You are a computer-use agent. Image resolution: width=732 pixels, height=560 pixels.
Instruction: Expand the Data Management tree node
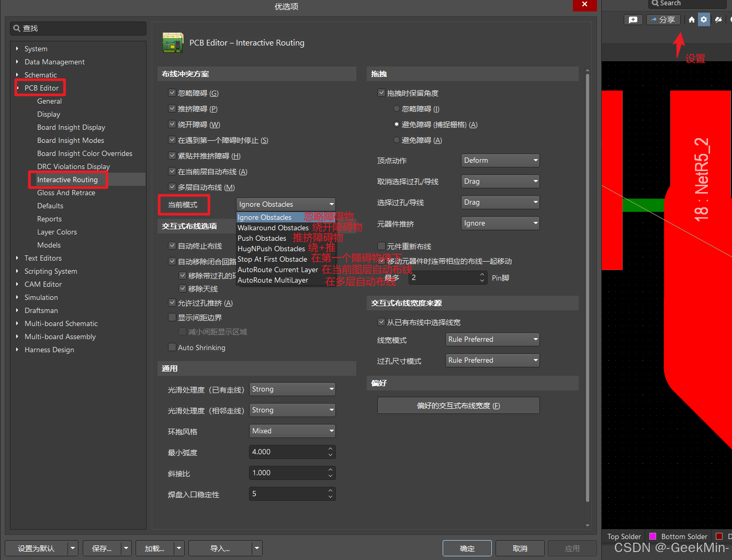pyautogui.click(x=17, y=62)
